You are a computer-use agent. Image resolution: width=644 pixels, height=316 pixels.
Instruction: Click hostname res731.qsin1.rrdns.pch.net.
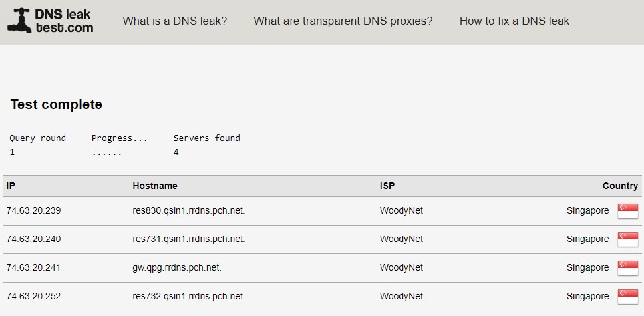pos(188,239)
